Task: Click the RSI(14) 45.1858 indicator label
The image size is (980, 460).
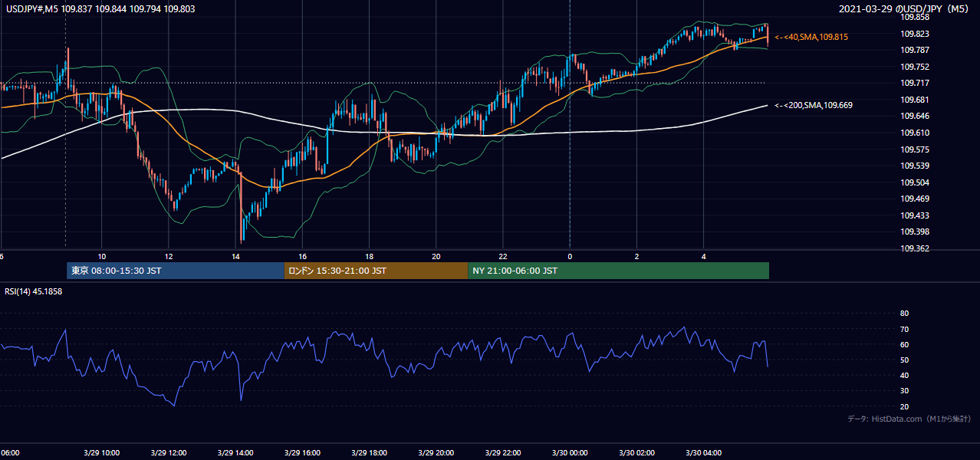Action: pos(32,291)
